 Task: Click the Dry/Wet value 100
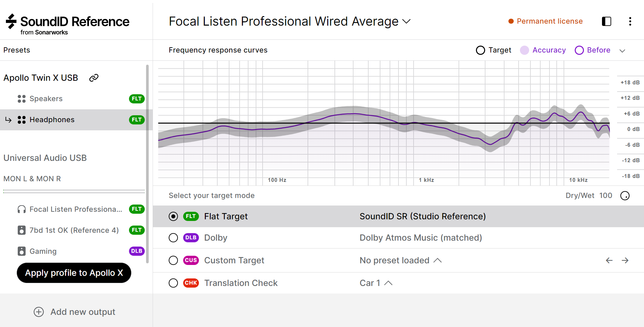click(606, 196)
